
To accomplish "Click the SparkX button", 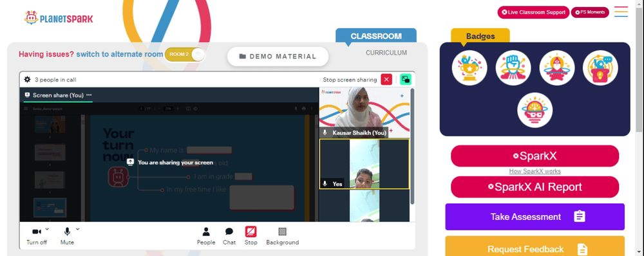I will (x=535, y=156).
